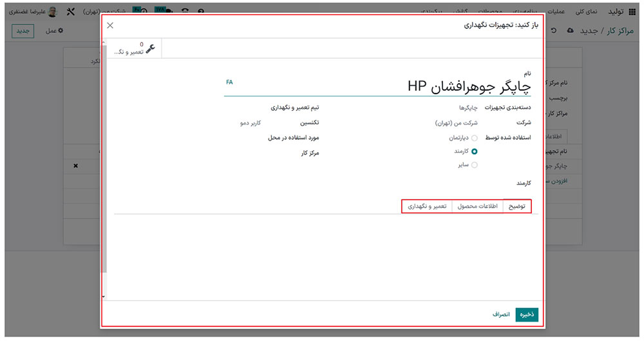Image resolution: width=644 pixels, height=341 pixels.
Task: Click the phone icon in top bar
Action: [x=185, y=11]
